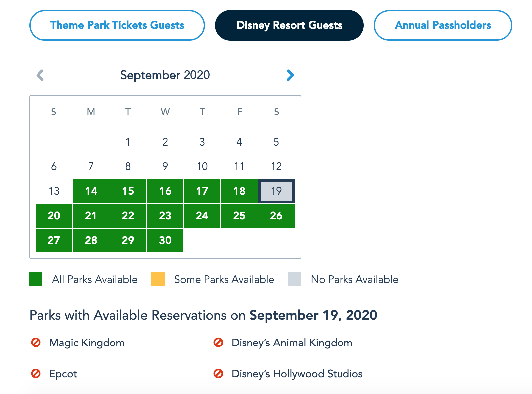Click the green All Parks Available swatch
Image resolution: width=532 pixels, height=394 pixels.
36,279
